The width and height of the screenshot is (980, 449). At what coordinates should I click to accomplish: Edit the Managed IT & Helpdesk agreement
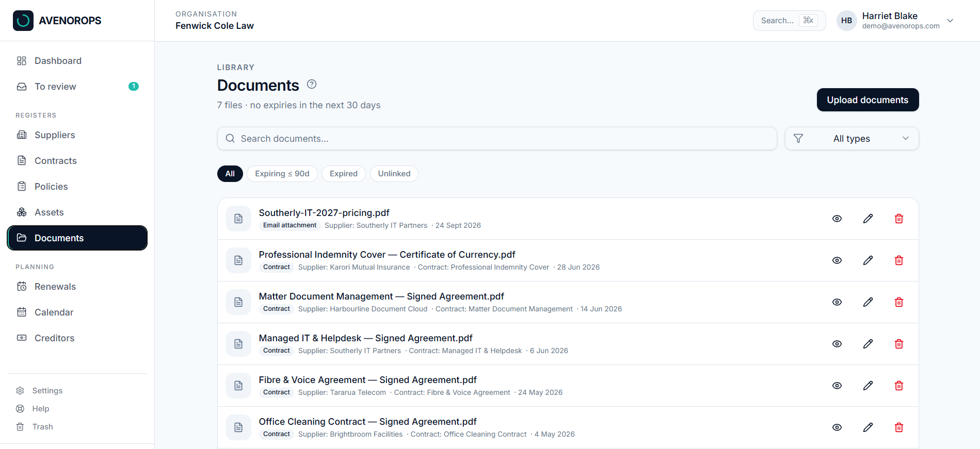868,344
